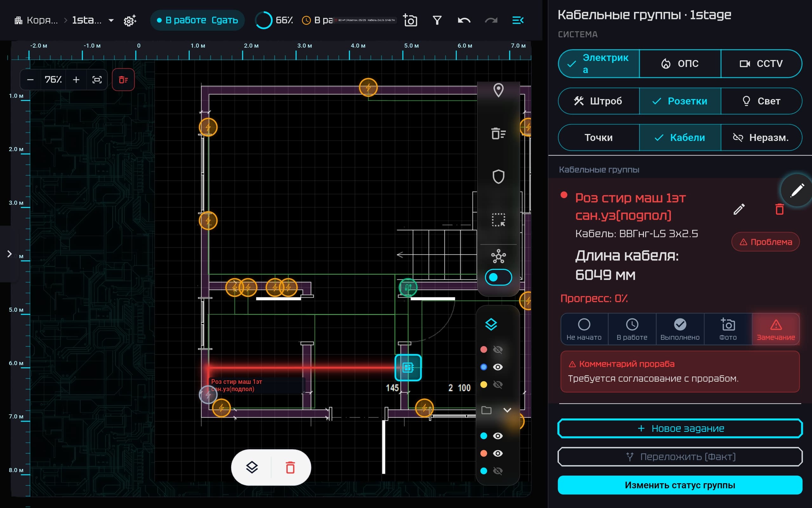This screenshot has height=508, width=812.
Task: Set status to Не начато
Action: point(584,329)
